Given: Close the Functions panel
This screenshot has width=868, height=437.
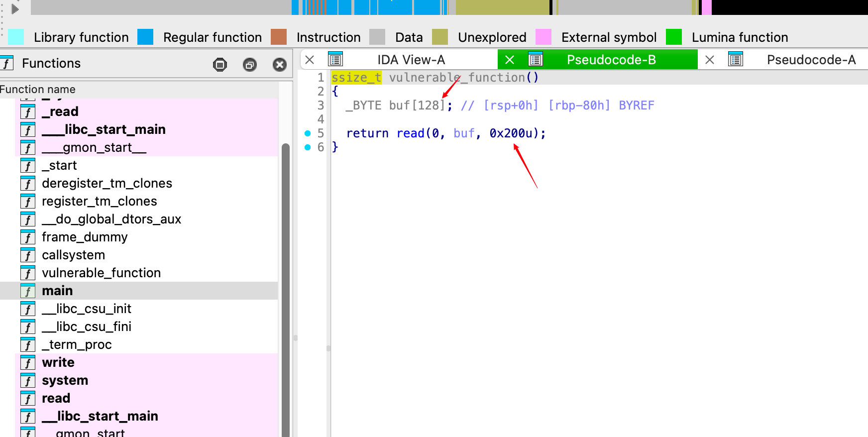Looking at the screenshot, I should (280, 65).
